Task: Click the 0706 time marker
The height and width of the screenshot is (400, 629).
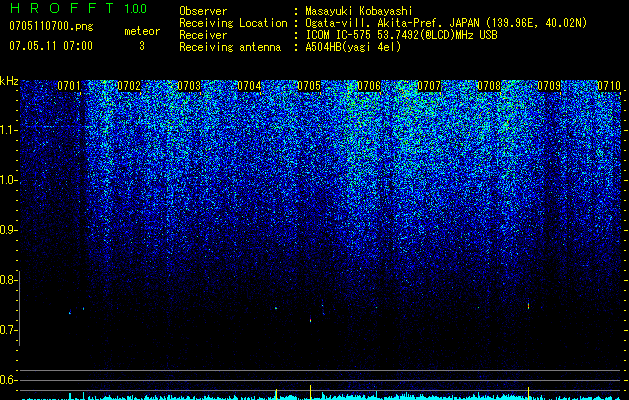Action: [x=369, y=86]
